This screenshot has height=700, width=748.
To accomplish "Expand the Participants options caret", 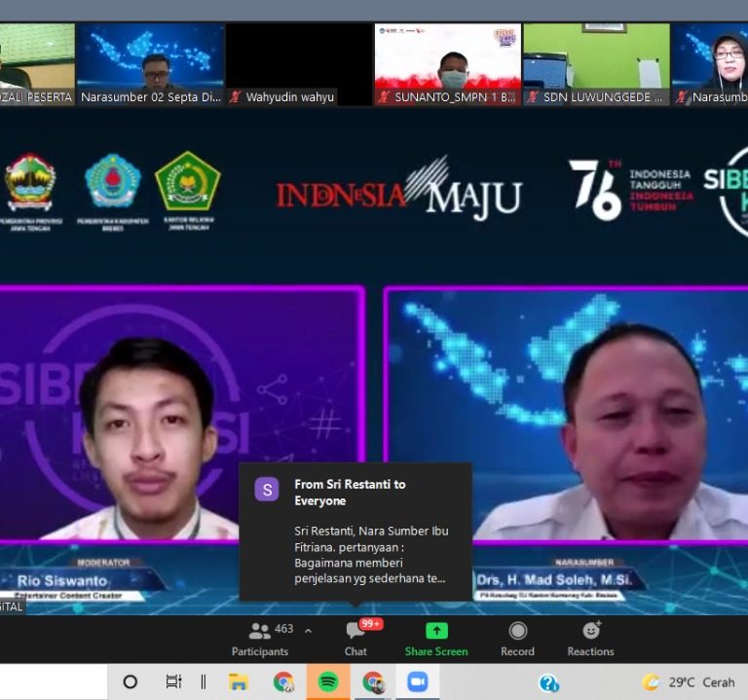I will (308, 631).
